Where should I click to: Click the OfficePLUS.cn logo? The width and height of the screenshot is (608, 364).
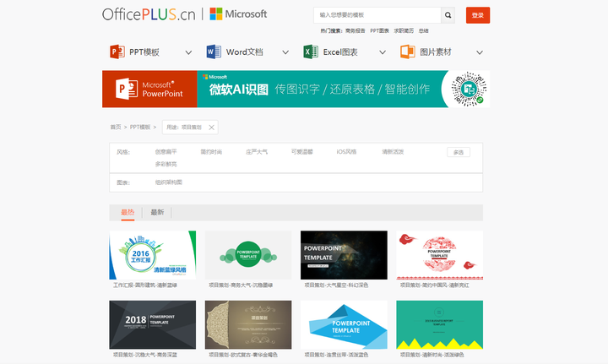(149, 14)
